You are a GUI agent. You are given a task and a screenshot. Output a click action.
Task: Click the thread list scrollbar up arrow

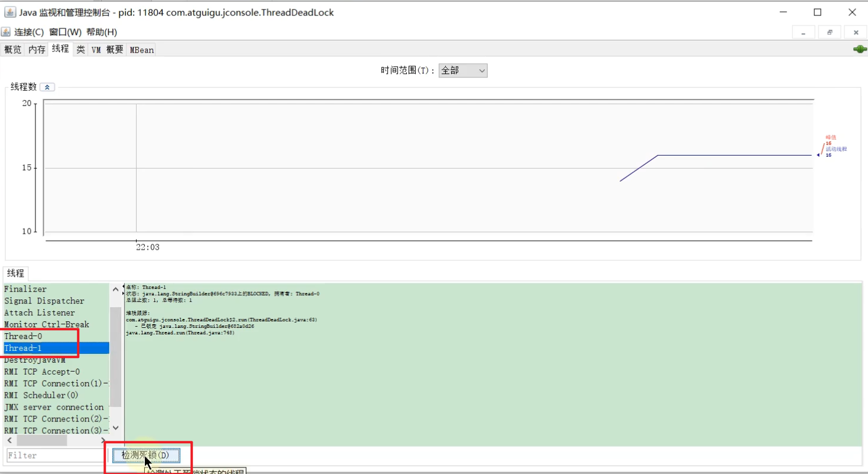tap(115, 289)
